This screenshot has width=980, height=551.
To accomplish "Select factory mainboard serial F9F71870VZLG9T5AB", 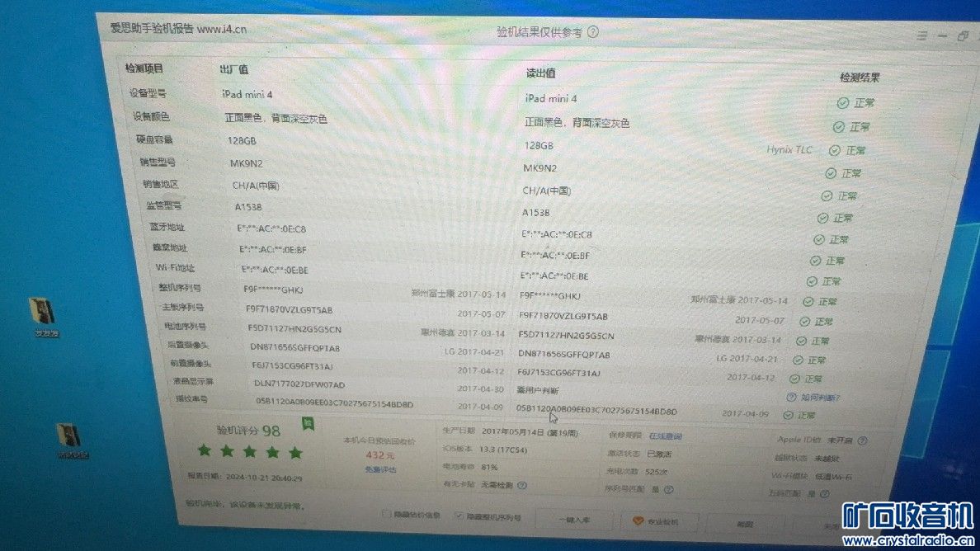I will tap(289, 310).
